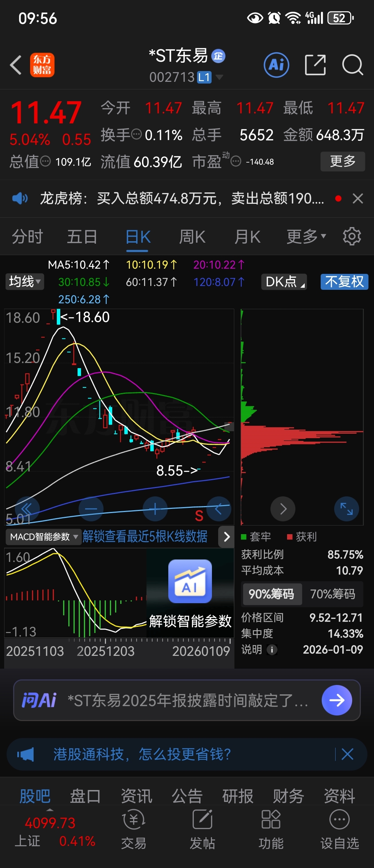Expand chip distribution panel fullscreen
The width and height of the screenshot is (374, 868).
pyautogui.click(x=347, y=509)
